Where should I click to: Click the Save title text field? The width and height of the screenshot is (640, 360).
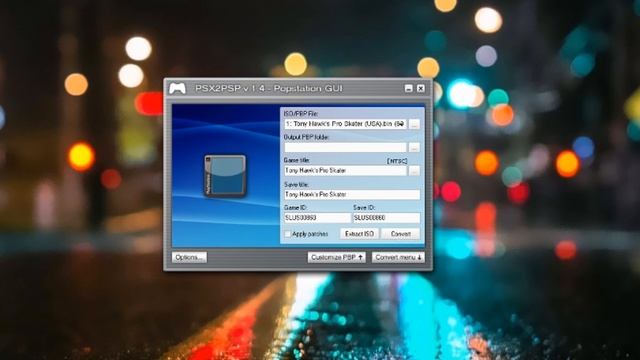tap(352, 194)
